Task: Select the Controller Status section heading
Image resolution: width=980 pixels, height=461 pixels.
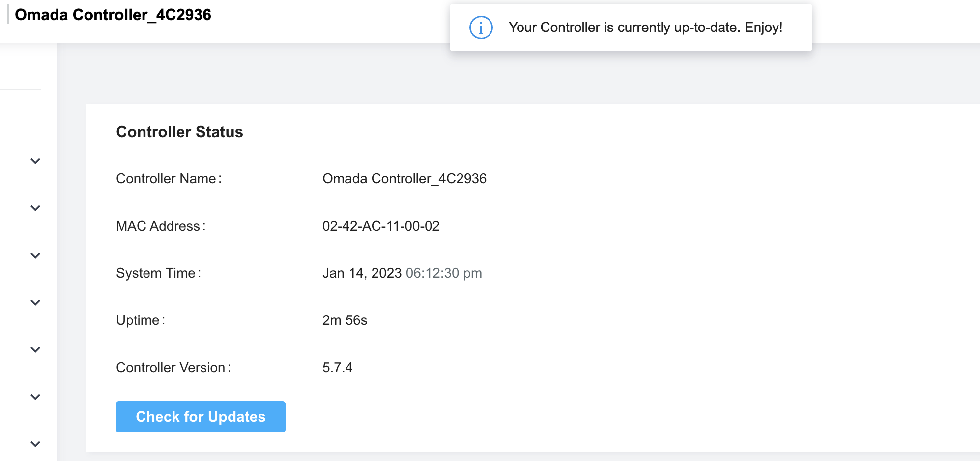Action: (x=179, y=132)
